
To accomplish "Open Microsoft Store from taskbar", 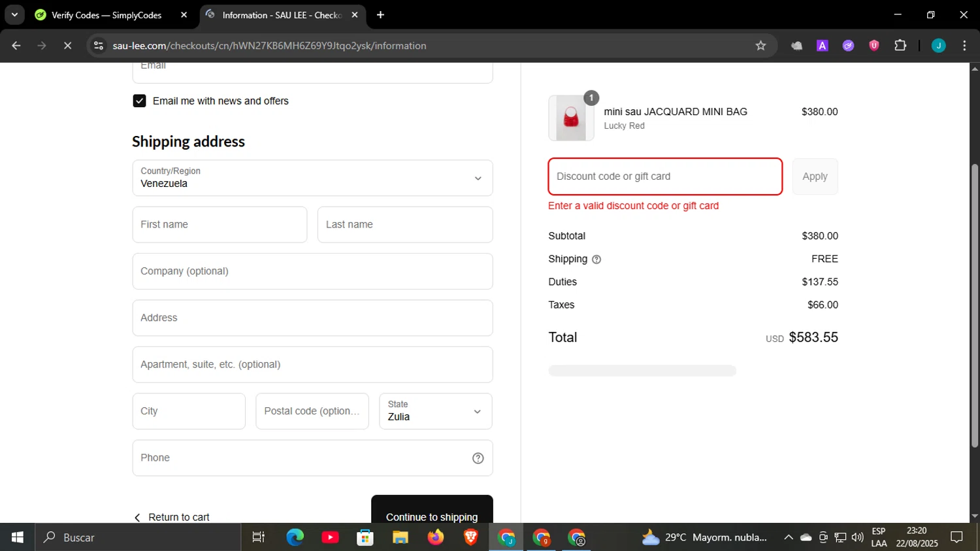I will (x=365, y=537).
